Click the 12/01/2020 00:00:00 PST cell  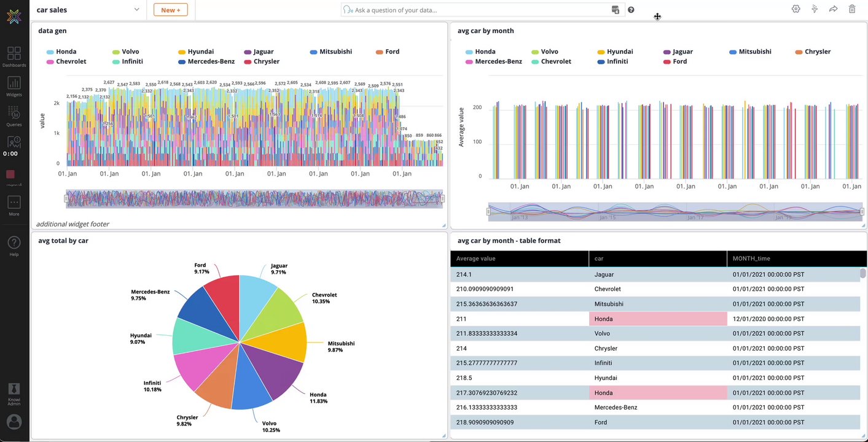[x=793, y=319]
